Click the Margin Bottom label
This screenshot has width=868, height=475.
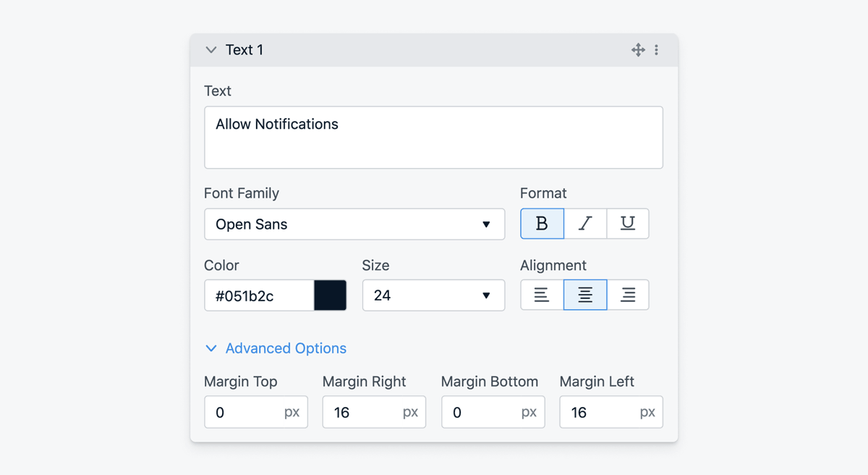[x=490, y=382]
